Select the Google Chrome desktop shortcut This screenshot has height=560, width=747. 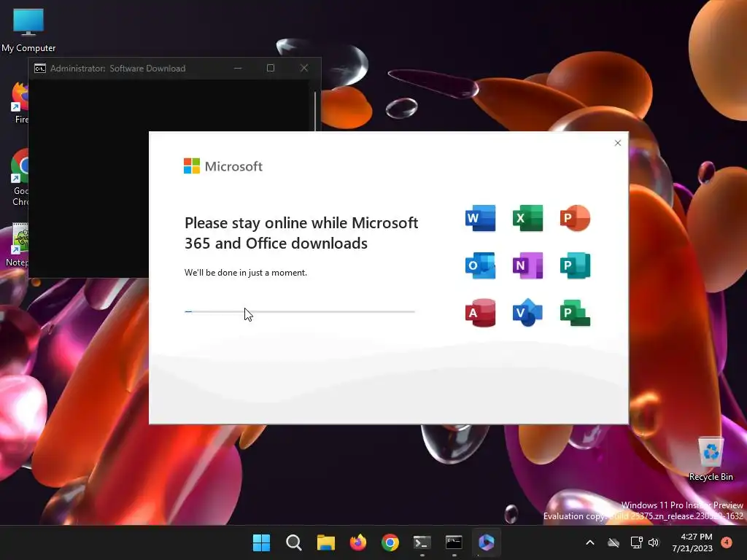tap(20, 177)
